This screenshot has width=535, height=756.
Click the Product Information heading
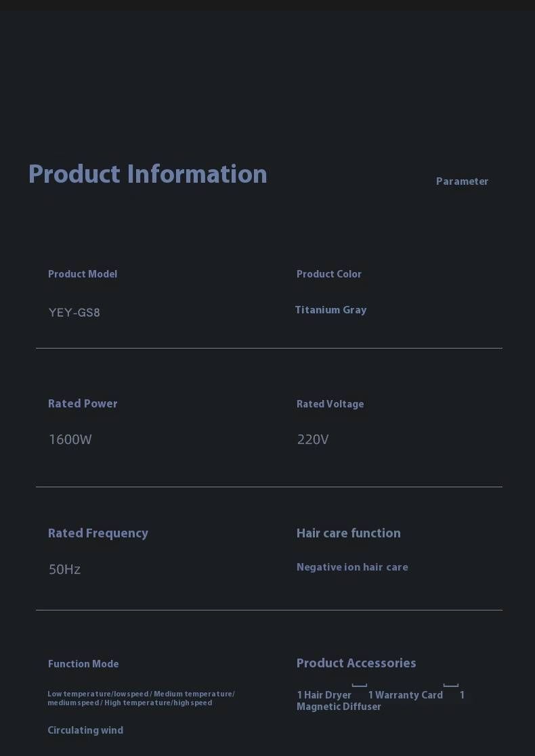click(x=148, y=175)
